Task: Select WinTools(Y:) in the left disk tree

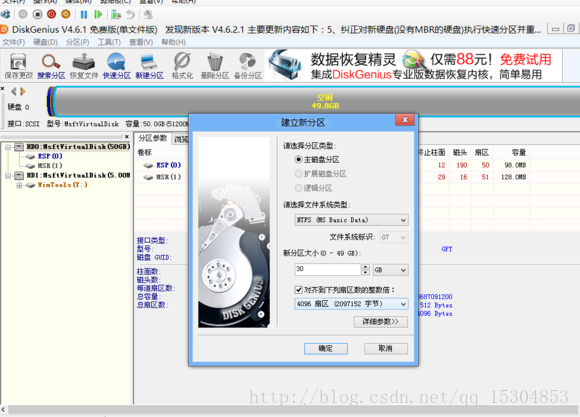Action: tap(63, 185)
